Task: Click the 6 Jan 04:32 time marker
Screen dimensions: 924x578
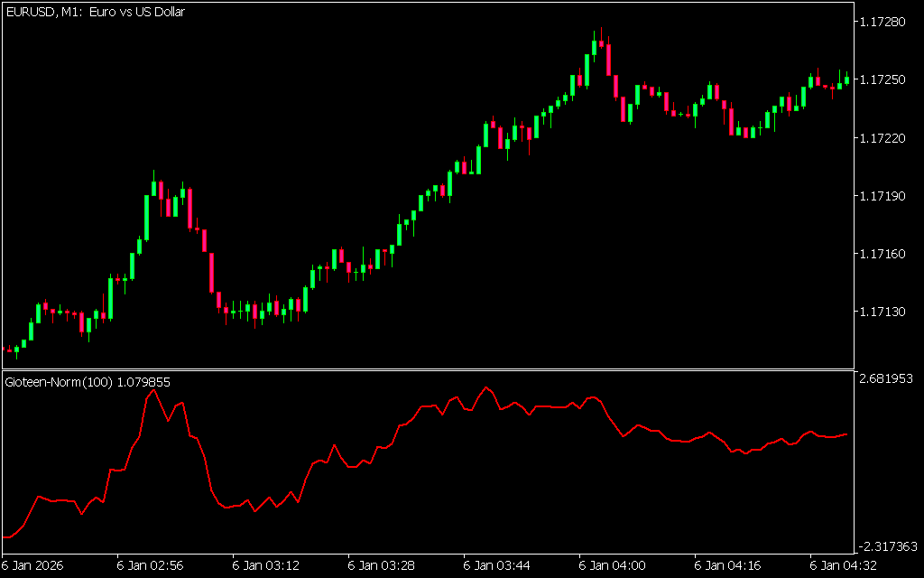Action: pos(844,565)
